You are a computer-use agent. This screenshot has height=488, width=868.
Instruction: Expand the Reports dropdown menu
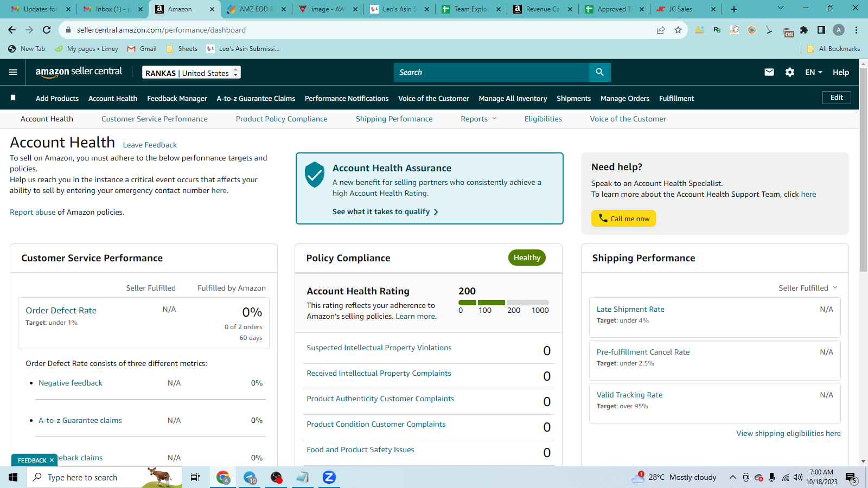pyautogui.click(x=478, y=119)
